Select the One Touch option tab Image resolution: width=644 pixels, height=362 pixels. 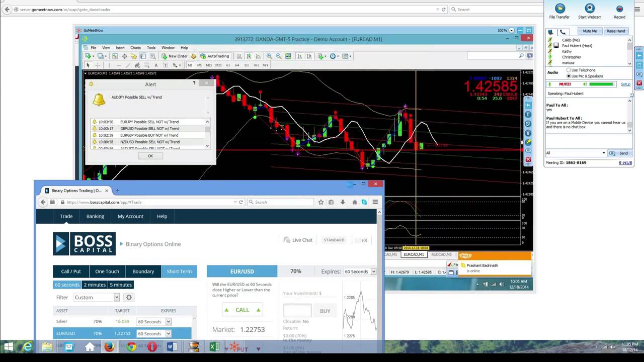(x=107, y=271)
